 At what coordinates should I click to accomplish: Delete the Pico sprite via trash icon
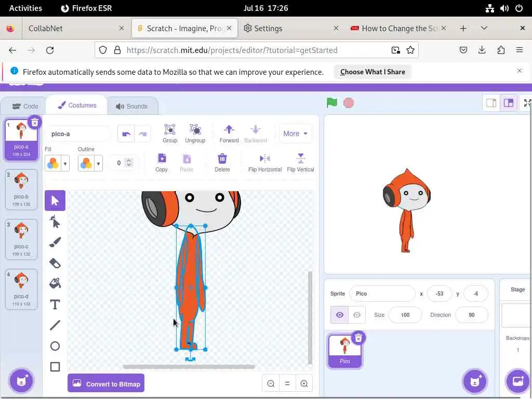(x=358, y=338)
